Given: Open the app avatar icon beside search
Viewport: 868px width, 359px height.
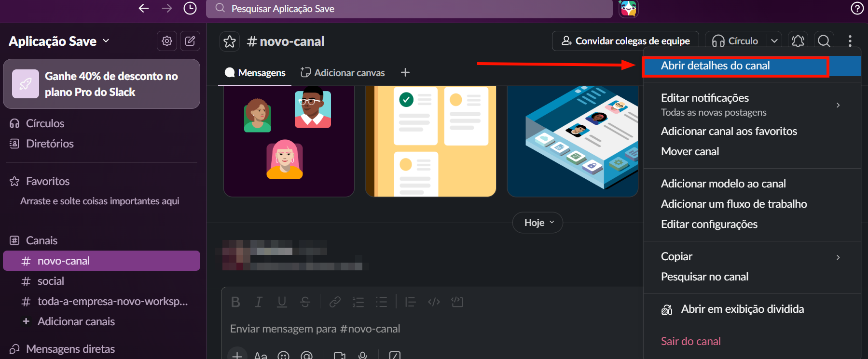Looking at the screenshot, I should point(628,9).
